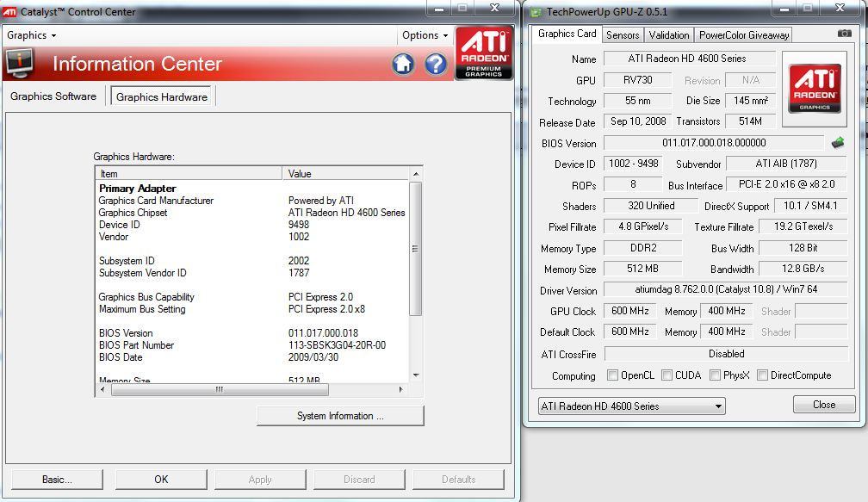Click the BIOS Date value 2009/03/30

[x=313, y=357]
